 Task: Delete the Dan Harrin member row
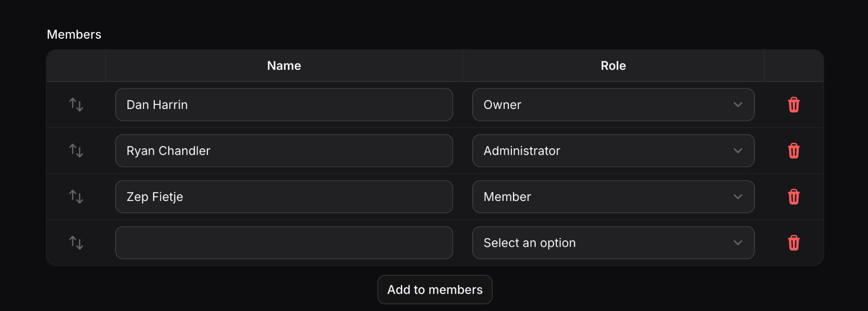[794, 105]
